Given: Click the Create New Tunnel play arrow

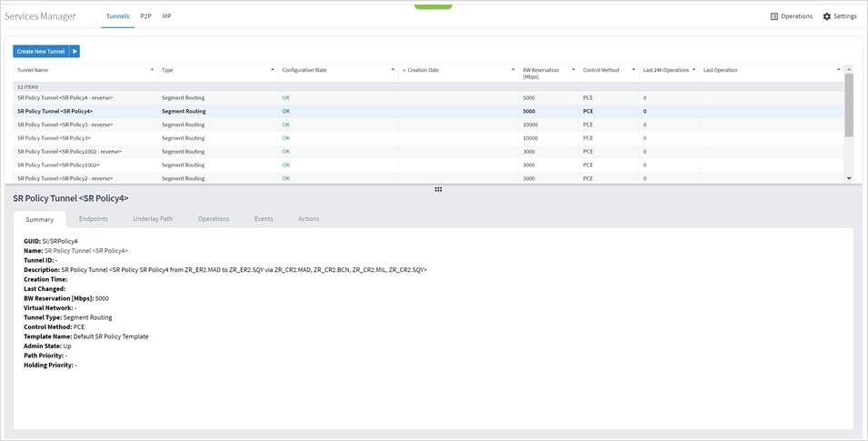Looking at the screenshot, I should (75, 52).
